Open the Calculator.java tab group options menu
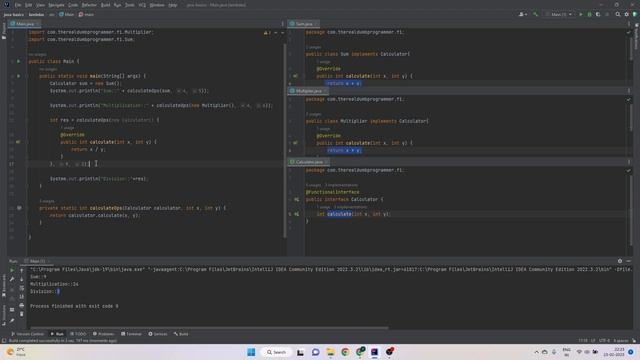The image size is (640, 360). coord(629,162)
